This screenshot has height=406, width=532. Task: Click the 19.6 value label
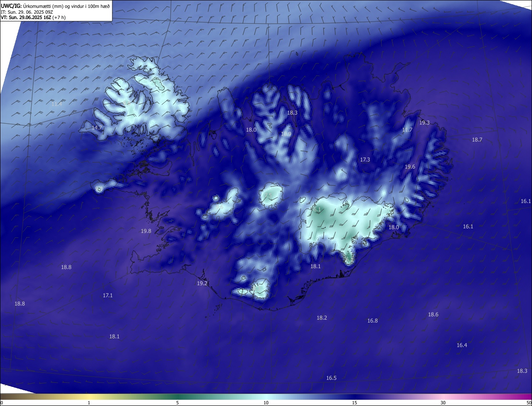[x=410, y=166]
